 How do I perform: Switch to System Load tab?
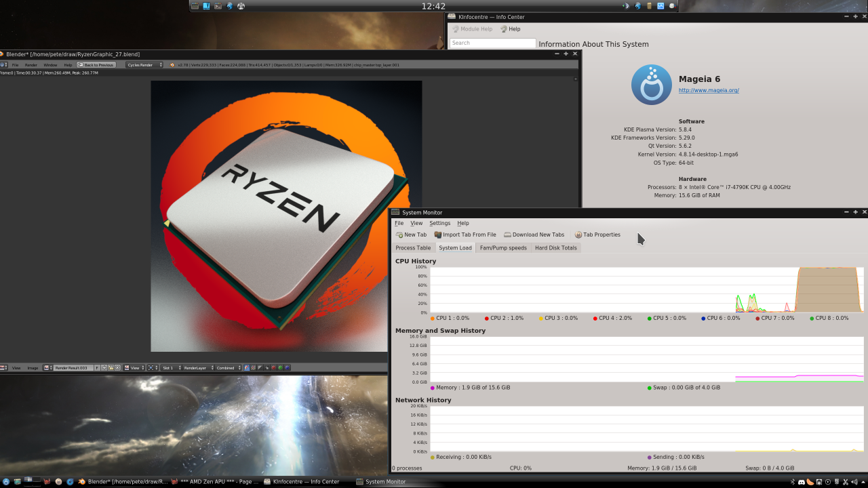pyautogui.click(x=455, y=248)
